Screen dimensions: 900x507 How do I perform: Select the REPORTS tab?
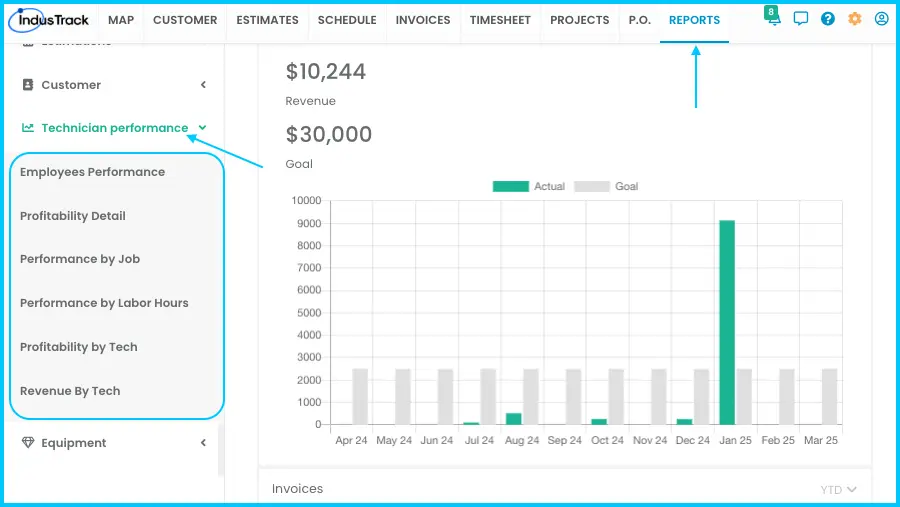pos(695,20)
